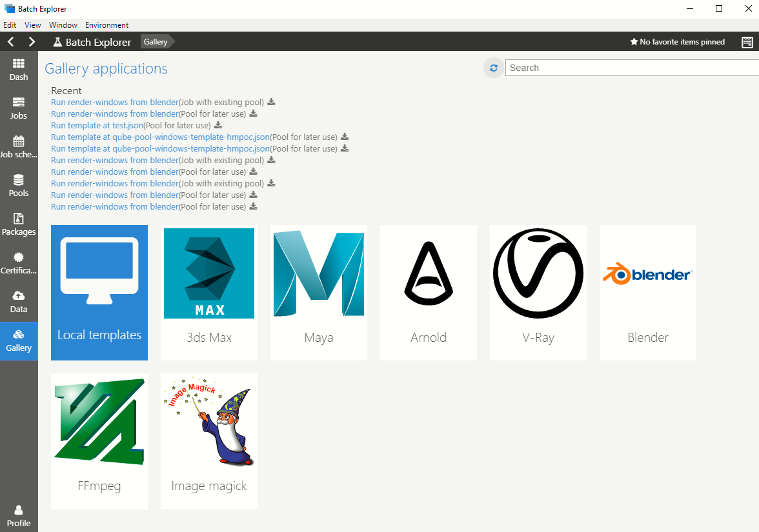The image size is (759, 532).
Task: Open the Job schedules sidebar section
Action: 18,148
